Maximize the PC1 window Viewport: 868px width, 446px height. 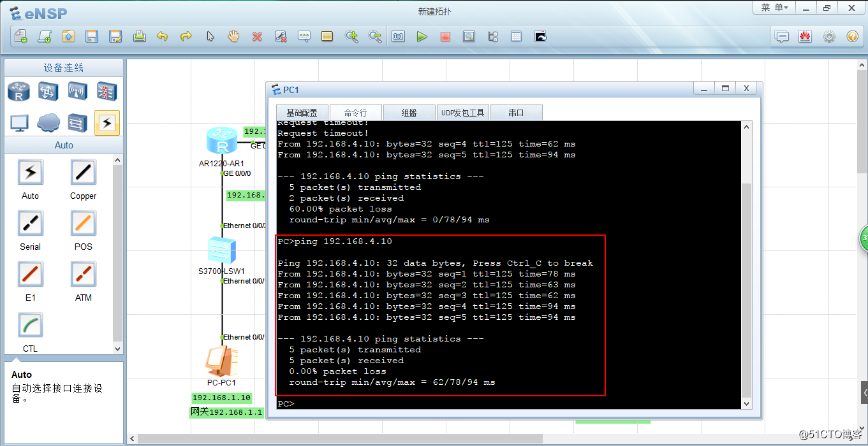725,89
